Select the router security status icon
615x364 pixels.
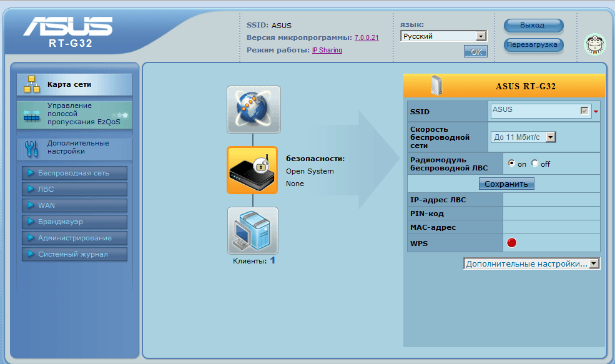[x=252, y=170]
